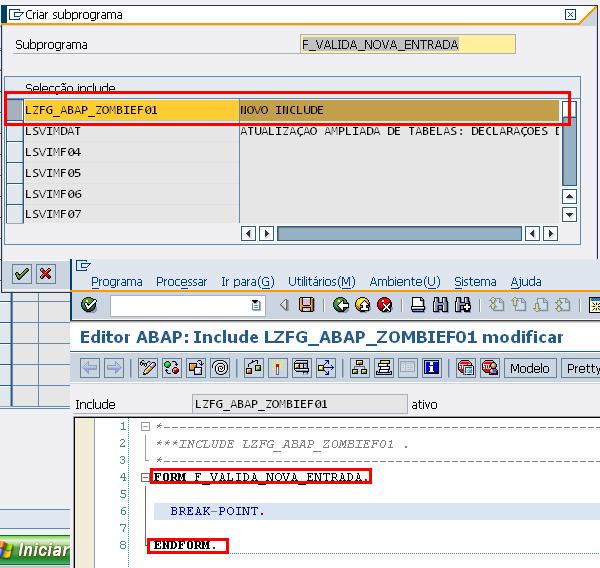The image size is (600, 568).
Task: Click the Print icon in the toolbar
Action: pos(418,305)
